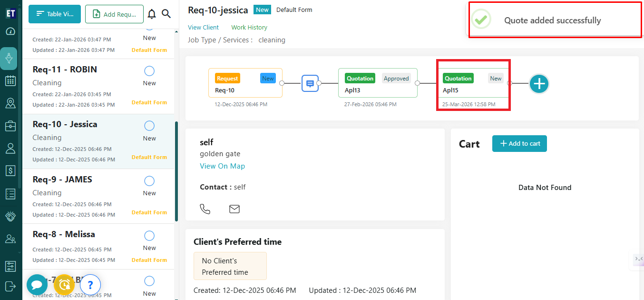This screenshot has width=644, height=300.
Task: Click the View On Map link
Action: [x=222, y=166]
